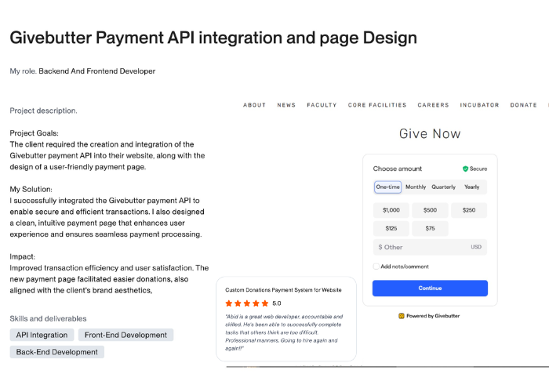Click the Backend And Frontend Developer role text
Viewport: 549px width, 392px height.
click(x=97, y=71)
